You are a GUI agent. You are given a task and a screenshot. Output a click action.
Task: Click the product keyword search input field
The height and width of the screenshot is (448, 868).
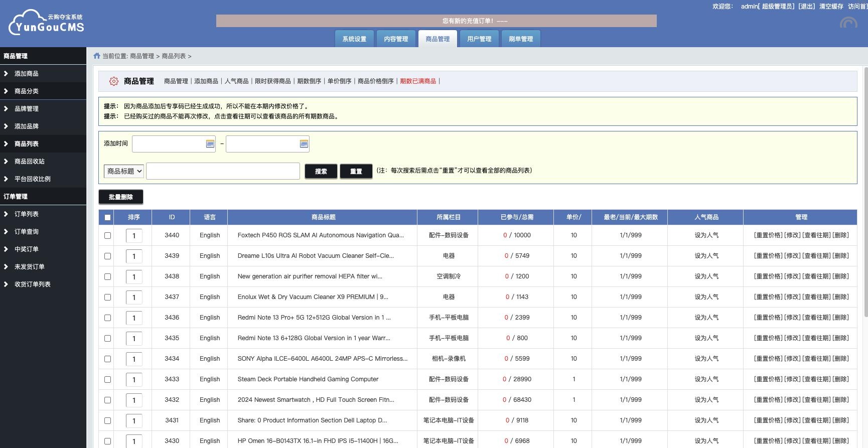223,171
